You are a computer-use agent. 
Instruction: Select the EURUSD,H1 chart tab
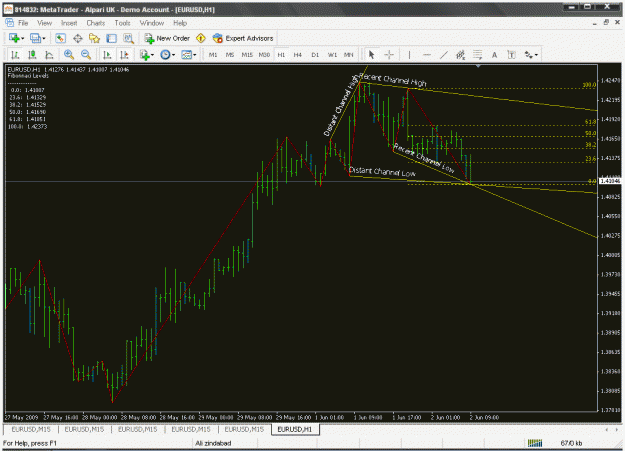[x=295, y=429]
